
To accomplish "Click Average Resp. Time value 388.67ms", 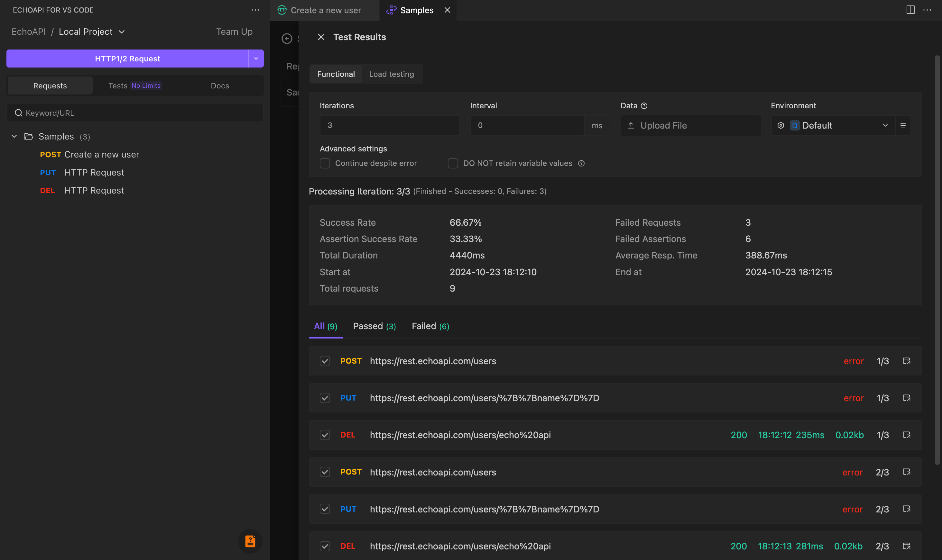I will pyautogui.click(x=766, y=256).
